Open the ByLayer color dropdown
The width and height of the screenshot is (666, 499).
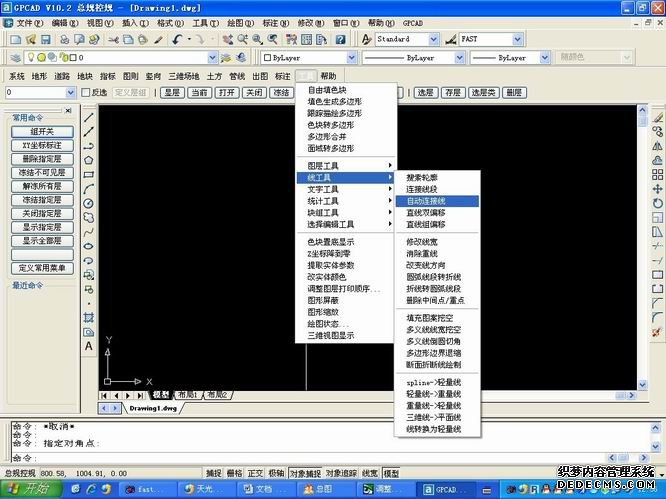point(351,57)
